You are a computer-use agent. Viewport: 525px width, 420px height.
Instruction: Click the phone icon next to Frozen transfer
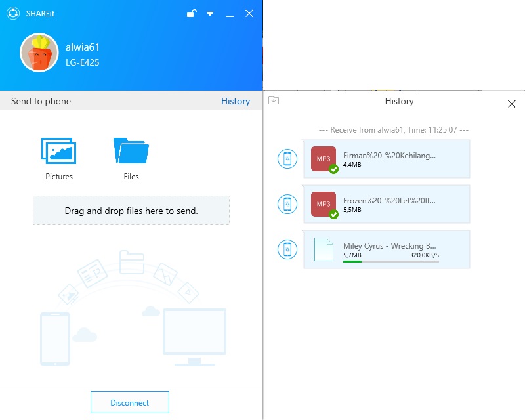point(286,204)
